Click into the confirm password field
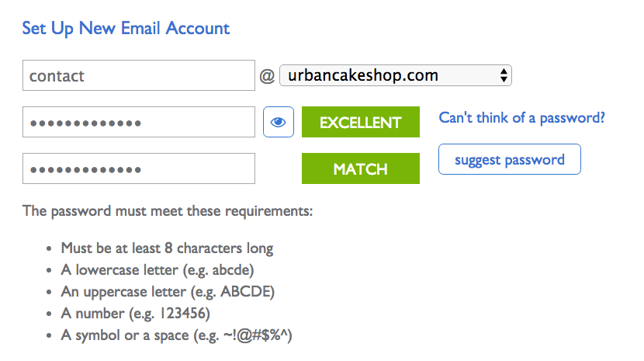This screenshot has height=361, width=644. click(139, 168)
